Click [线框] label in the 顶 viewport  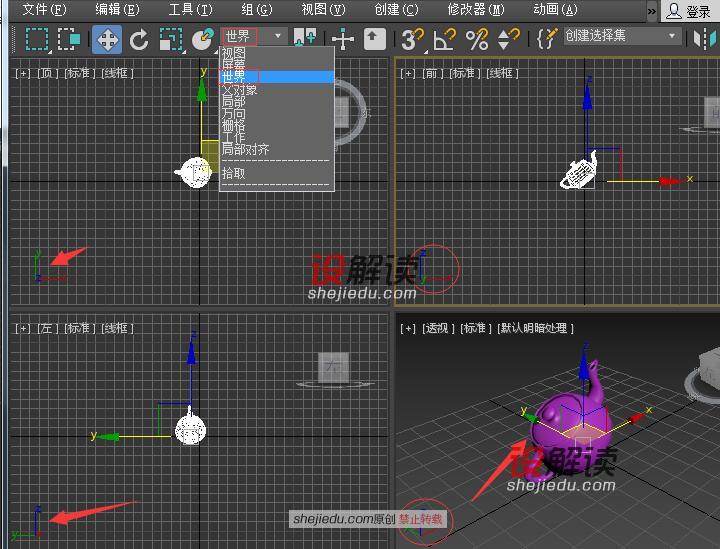118,73
